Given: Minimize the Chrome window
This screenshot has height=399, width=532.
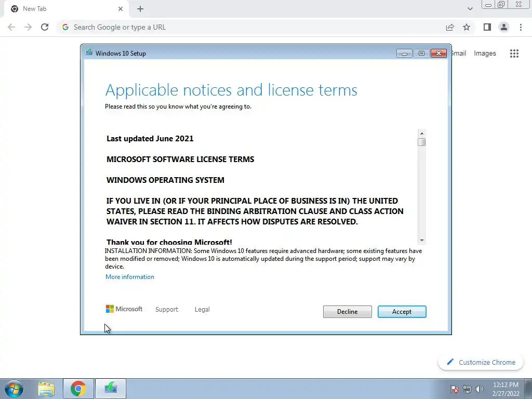Looking at the screenshot, I should click(488, 5).
